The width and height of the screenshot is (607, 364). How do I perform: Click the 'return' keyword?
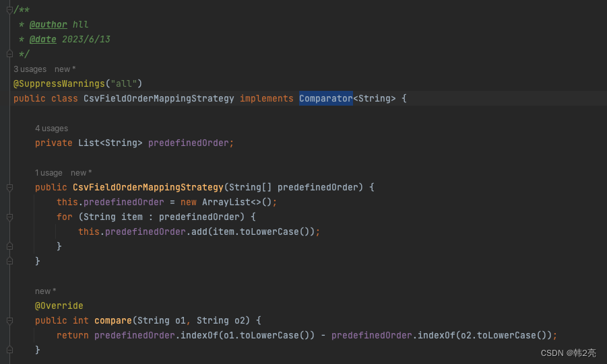(72, 335)
